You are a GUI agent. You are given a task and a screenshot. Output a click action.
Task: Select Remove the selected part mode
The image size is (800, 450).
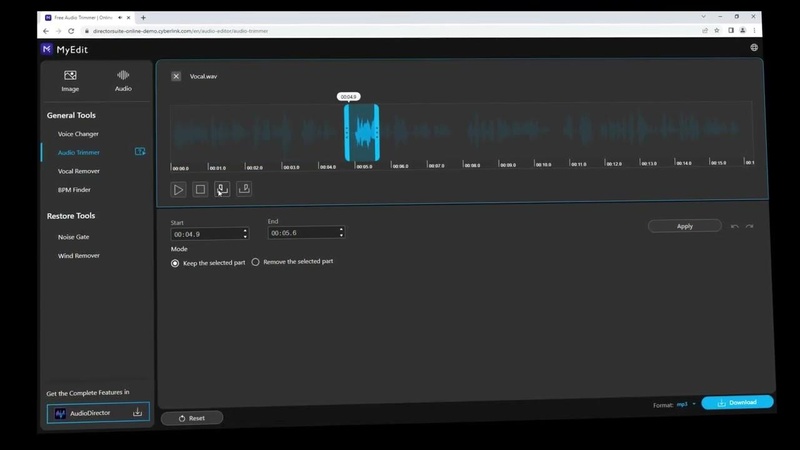click(255, 262)
